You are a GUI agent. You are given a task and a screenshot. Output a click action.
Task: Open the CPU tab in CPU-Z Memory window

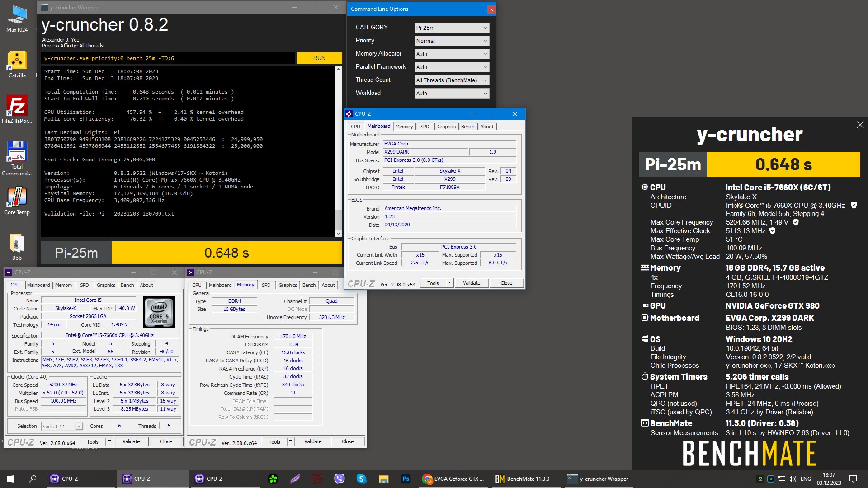click(197, 285)
